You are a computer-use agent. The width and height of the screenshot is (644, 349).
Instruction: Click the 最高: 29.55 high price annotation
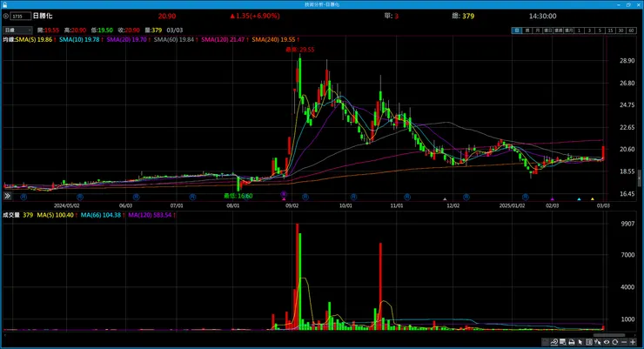point(300,50)
